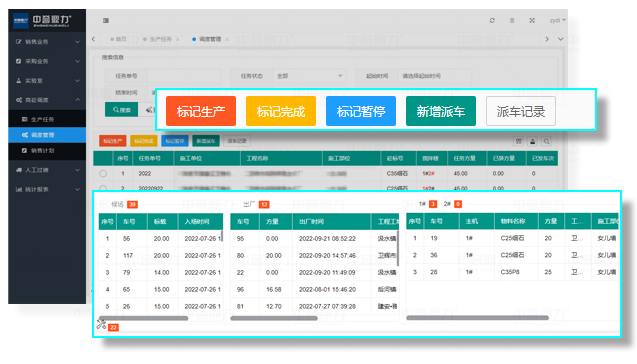Screen dimensions: 637x364
Task: Open the 任务状态 dropdown showing 全部
Action: pyautogui.click(x=309, y=76)
